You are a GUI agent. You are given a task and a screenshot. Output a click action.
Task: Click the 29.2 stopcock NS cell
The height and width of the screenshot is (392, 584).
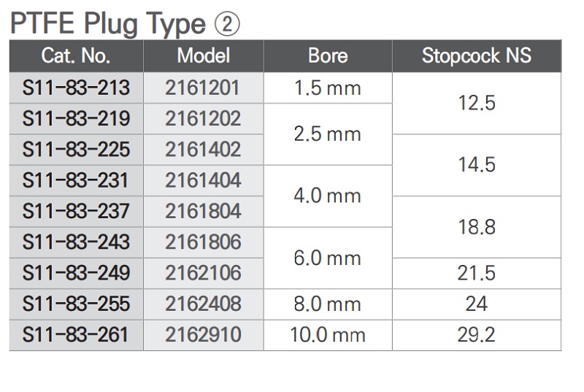coord(477,334)
